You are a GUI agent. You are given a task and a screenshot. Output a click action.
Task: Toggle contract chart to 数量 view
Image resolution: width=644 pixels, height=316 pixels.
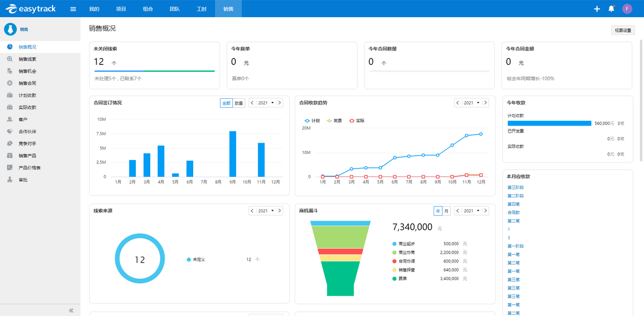pyautogui.click(x=239, y=103)
